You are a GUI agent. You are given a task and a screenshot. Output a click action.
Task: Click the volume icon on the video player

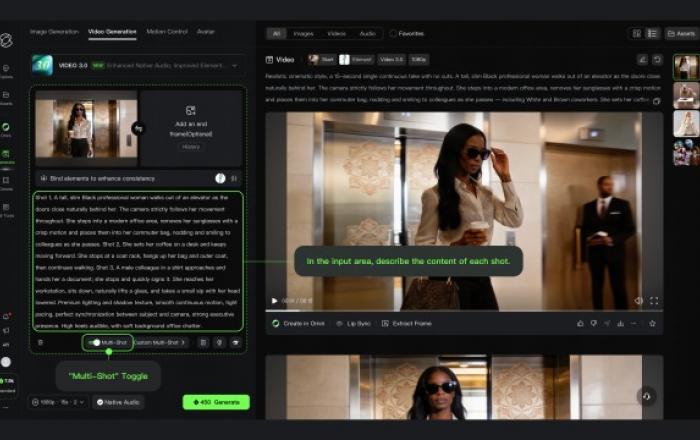(638, 300)
